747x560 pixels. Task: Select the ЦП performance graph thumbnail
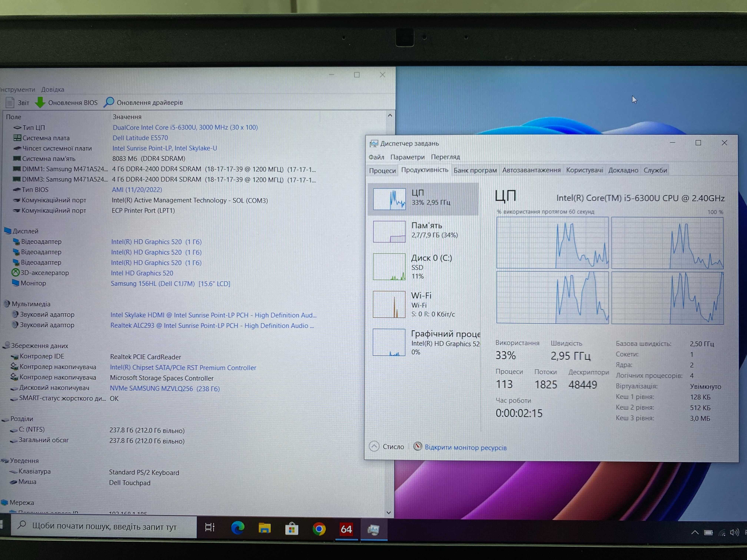389,199
